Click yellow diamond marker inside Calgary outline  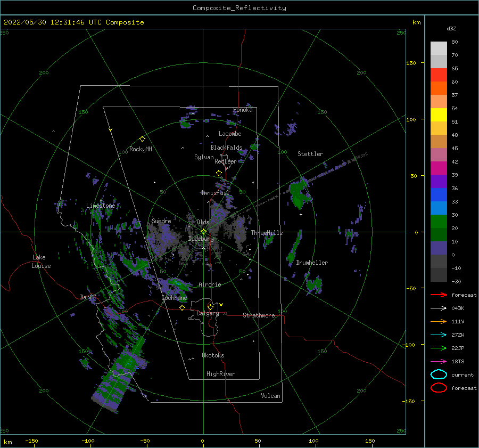coord(210,307)
